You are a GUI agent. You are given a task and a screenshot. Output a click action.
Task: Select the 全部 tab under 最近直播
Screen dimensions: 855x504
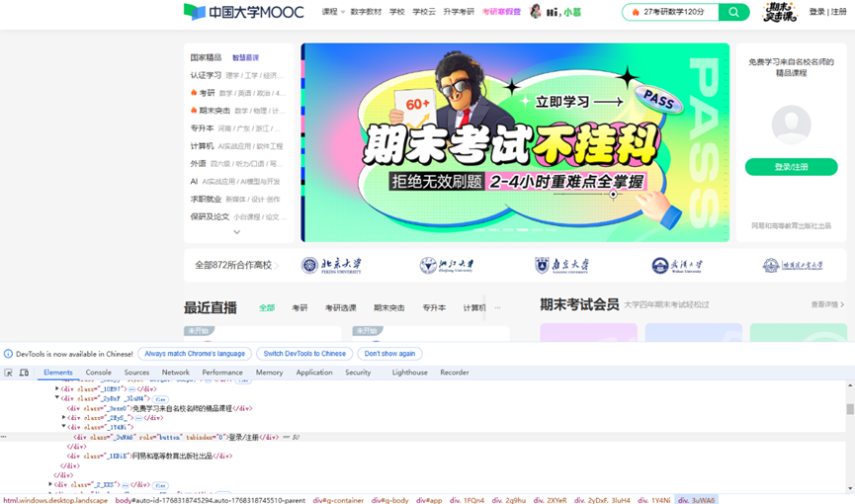(x=267, y=307)
